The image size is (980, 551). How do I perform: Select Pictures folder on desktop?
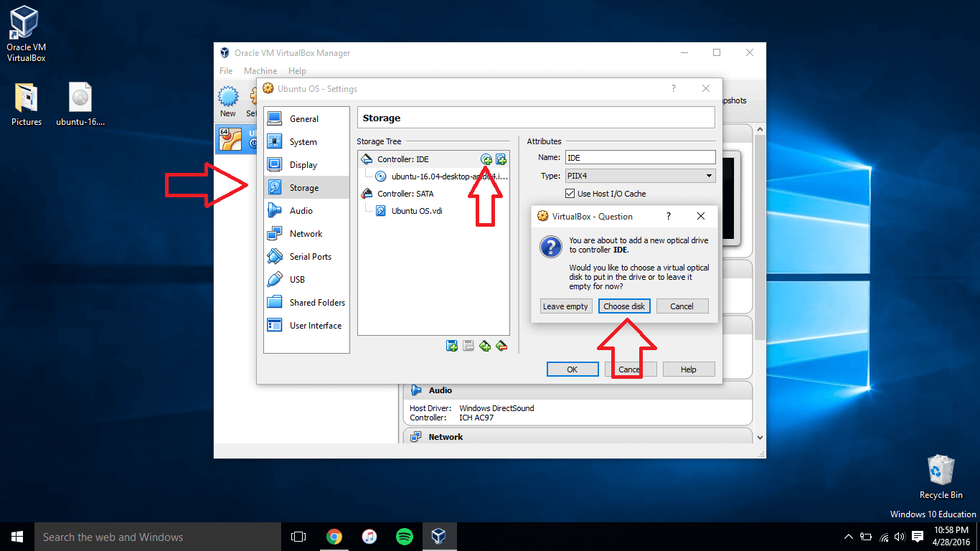(x=26, y=105)
